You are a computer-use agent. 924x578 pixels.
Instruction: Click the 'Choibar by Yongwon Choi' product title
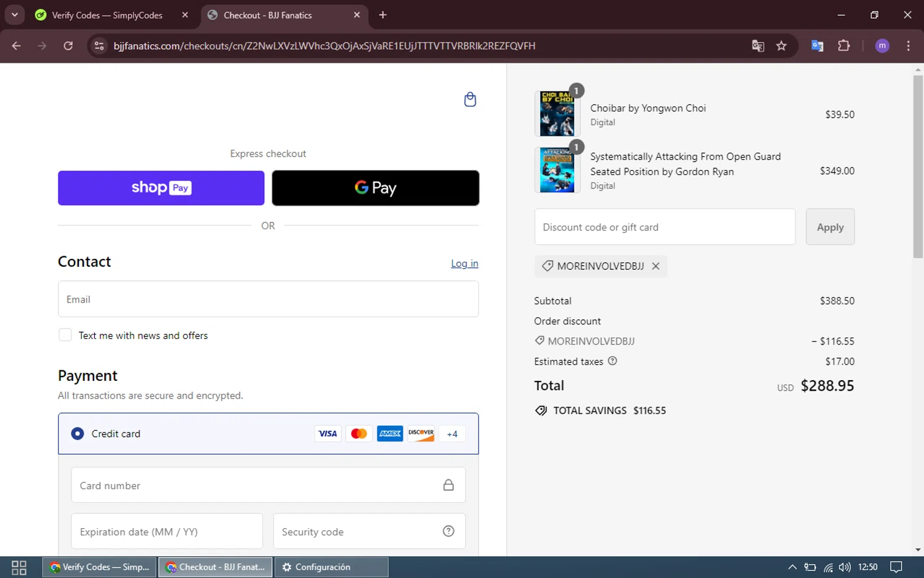[x=648, y=108]
